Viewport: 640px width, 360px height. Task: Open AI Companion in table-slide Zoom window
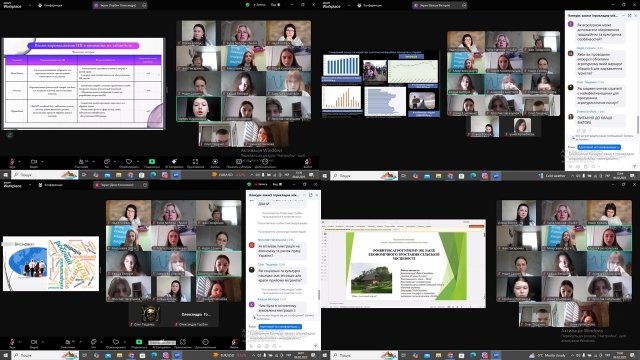point(174,162)
